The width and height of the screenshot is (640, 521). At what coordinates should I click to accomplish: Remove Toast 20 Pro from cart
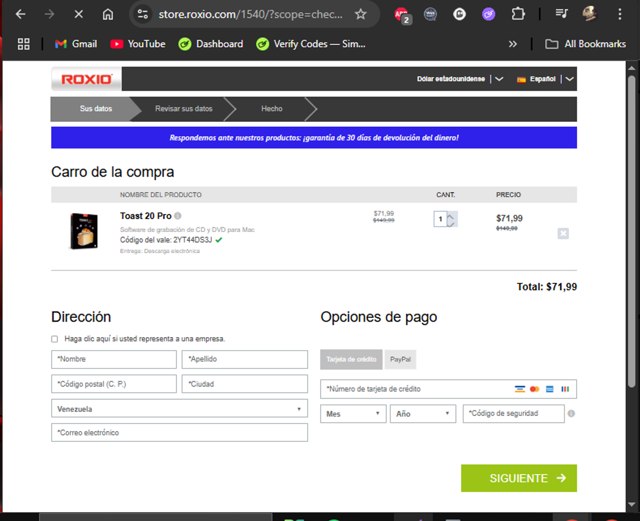[563, 234]
